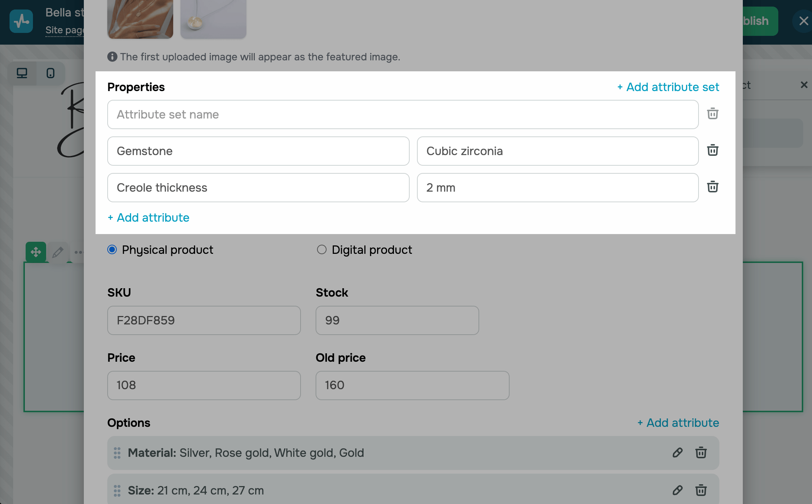812x504 pixels.
Task: Click the Add attribute set link
Action: (x=668, y=87)
